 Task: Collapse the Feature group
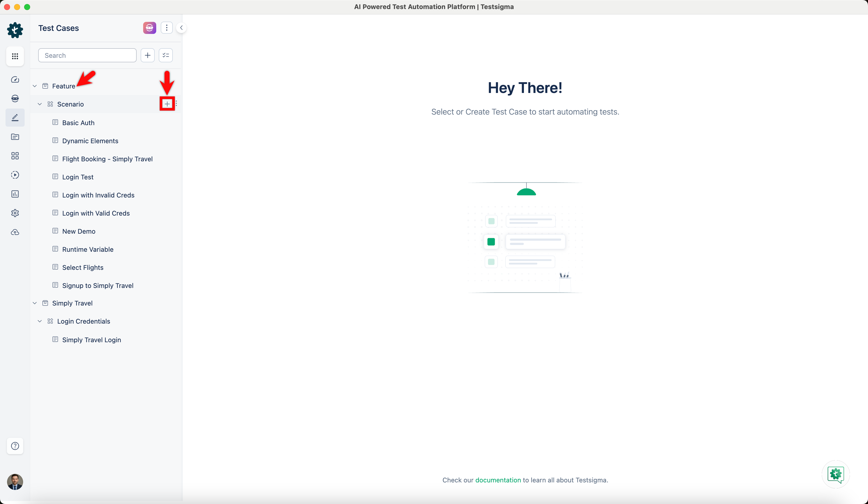(x=34, y=86)
